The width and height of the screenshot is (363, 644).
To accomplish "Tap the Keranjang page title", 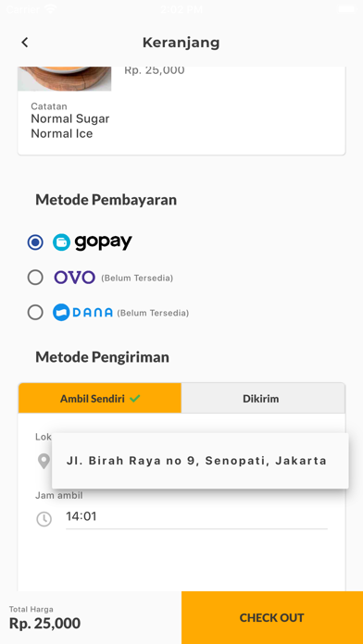I will click(181, 43).
